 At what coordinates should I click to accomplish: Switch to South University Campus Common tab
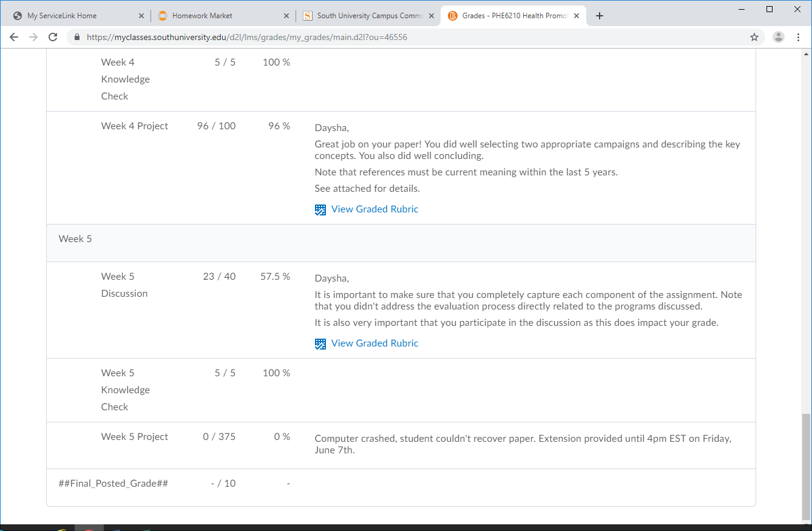[368, 16]
